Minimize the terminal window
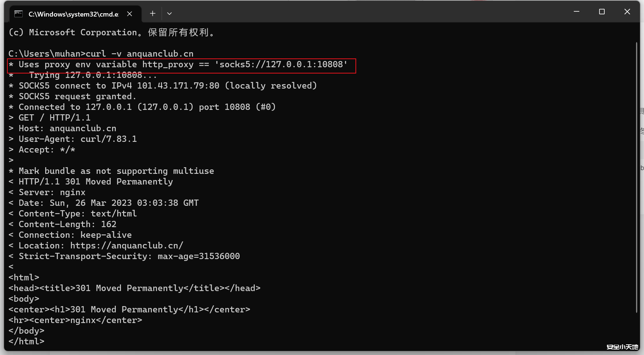This screenshot has height=355, width=644. [576, 12]
